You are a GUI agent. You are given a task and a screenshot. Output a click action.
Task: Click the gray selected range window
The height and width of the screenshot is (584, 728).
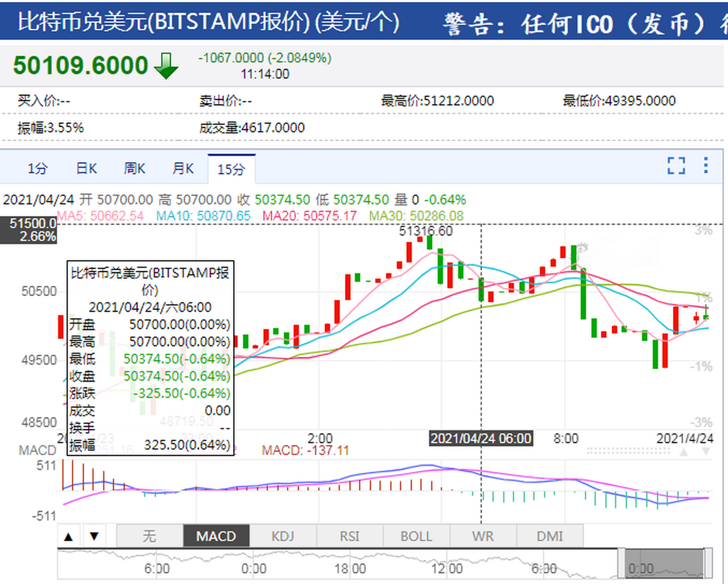(x=664, y=563)
